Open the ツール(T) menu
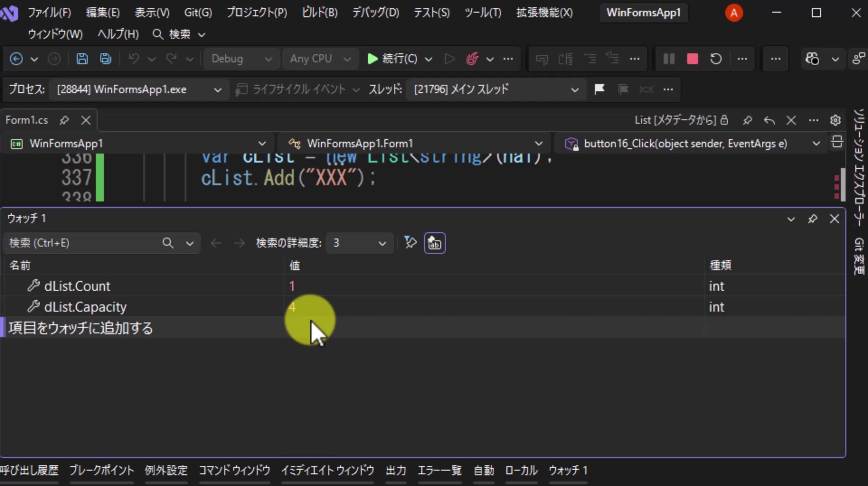 483,13
